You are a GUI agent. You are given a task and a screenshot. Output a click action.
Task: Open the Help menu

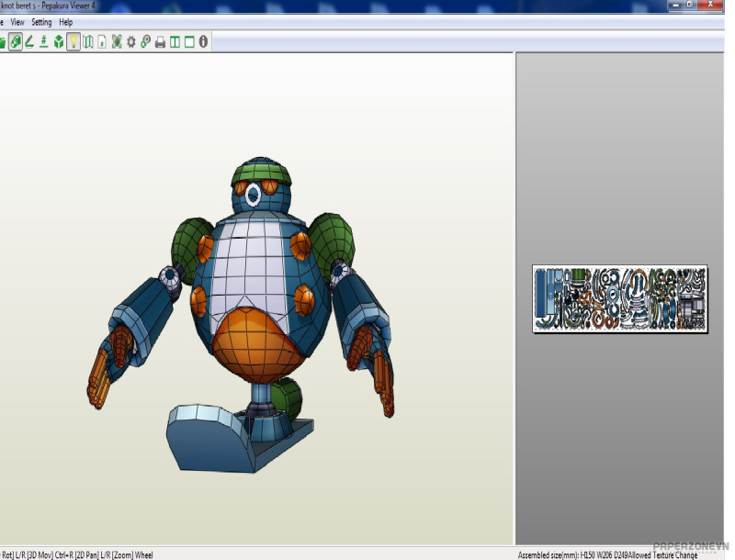pos(65,22)
